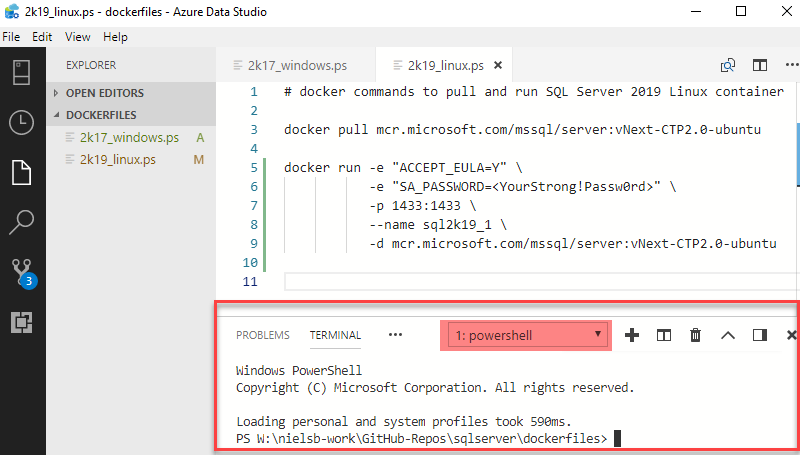800x455 pixels.
Task: Move panel to the right side
Action: pyautogui.click(x=760, y=335)
